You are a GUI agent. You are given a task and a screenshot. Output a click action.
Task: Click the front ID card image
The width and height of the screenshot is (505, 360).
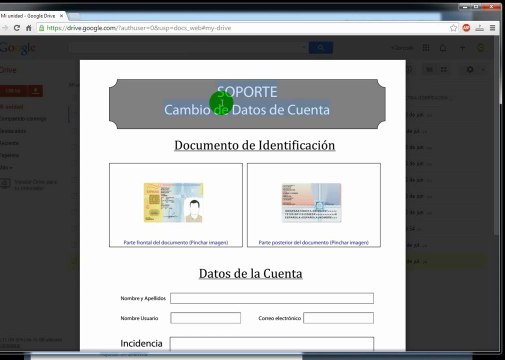tap(173, 202)
